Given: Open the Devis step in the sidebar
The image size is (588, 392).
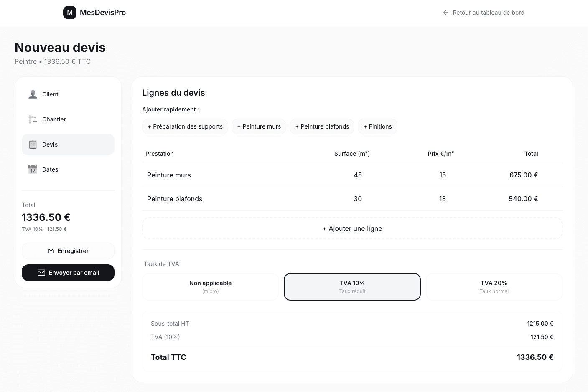Looking at the screenshot, I should click(x=68, y=144).
